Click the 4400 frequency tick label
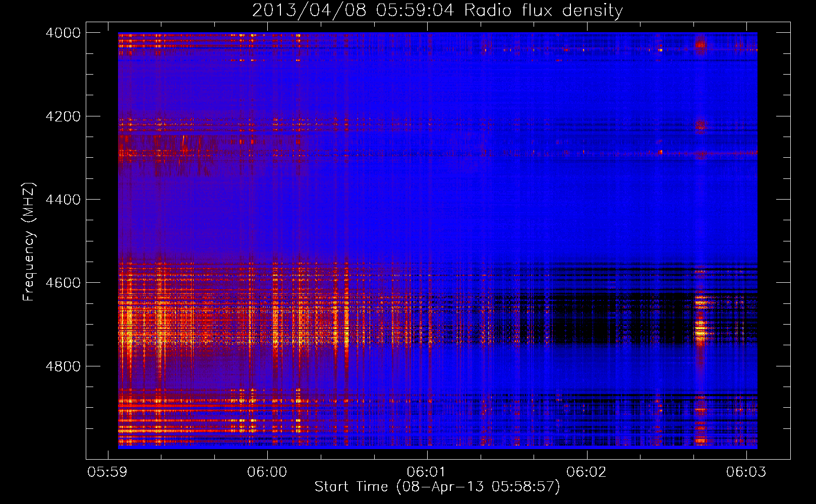Image resolution: width=816 pixels, height=504 pixels. (x=63, y=200)
